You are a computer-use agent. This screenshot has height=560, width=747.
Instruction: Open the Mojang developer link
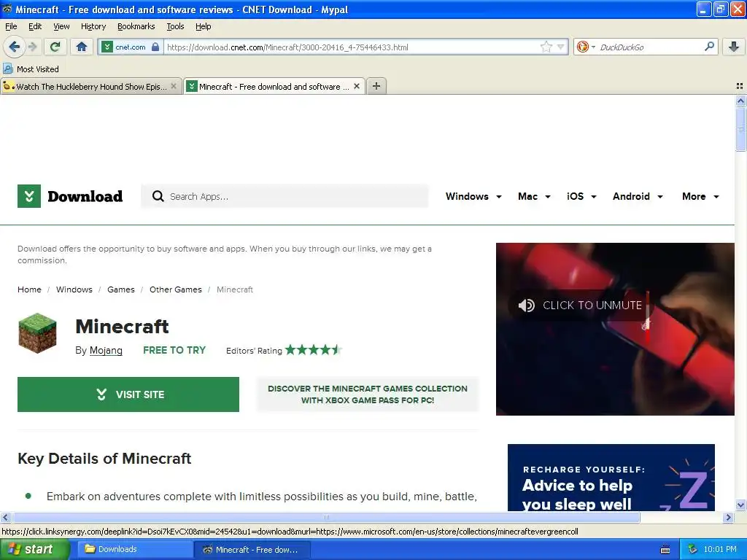(x=106, y=351)
